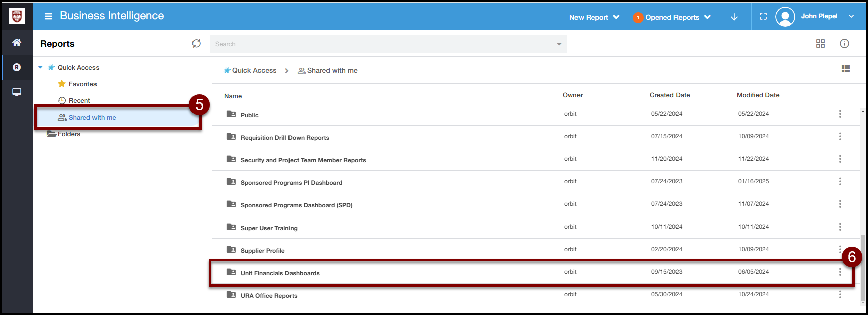The height and width of the screenshot is (315, 868).
Task: Toggle fullscreen mode icon
Action: 763,17
